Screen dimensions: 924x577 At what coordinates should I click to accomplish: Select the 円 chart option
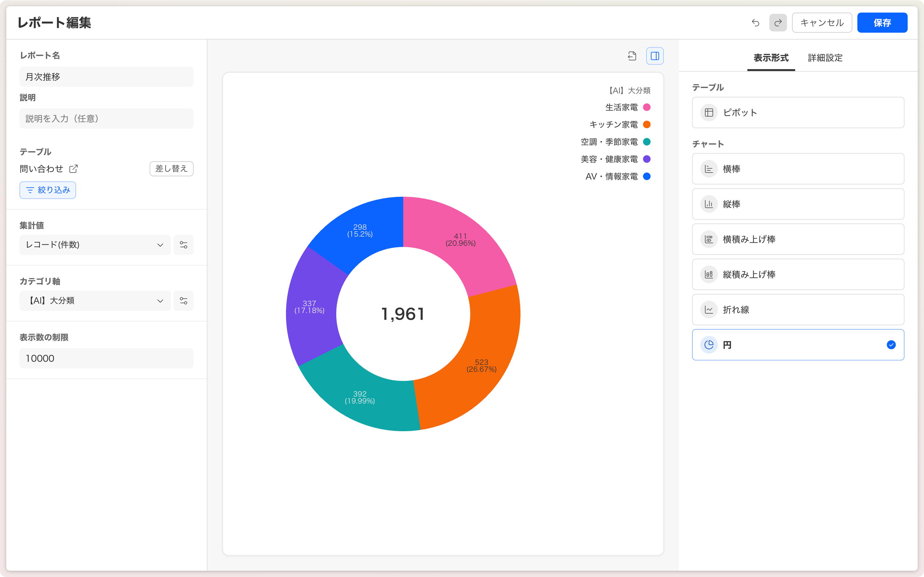tap(798, 345)
